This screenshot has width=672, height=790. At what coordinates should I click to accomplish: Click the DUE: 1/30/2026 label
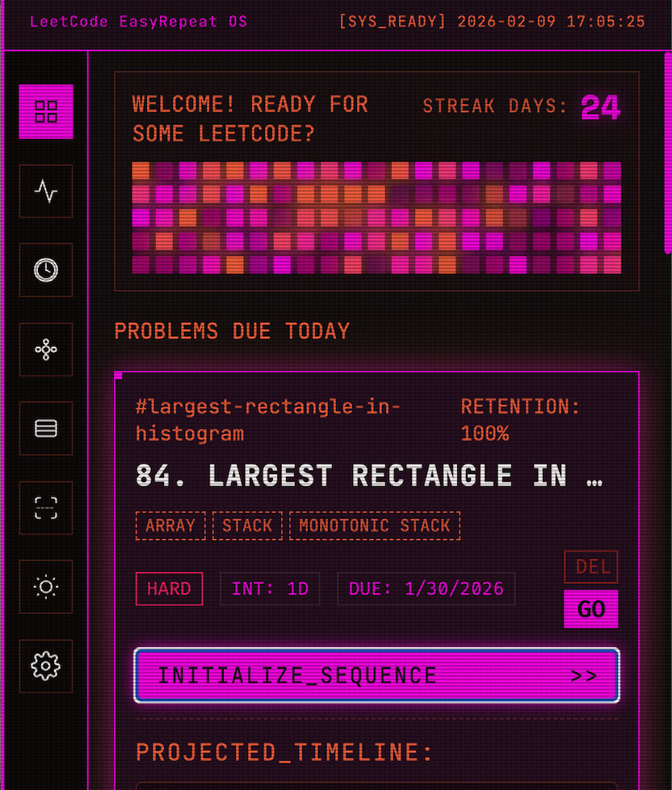click(x=426, y=589)
